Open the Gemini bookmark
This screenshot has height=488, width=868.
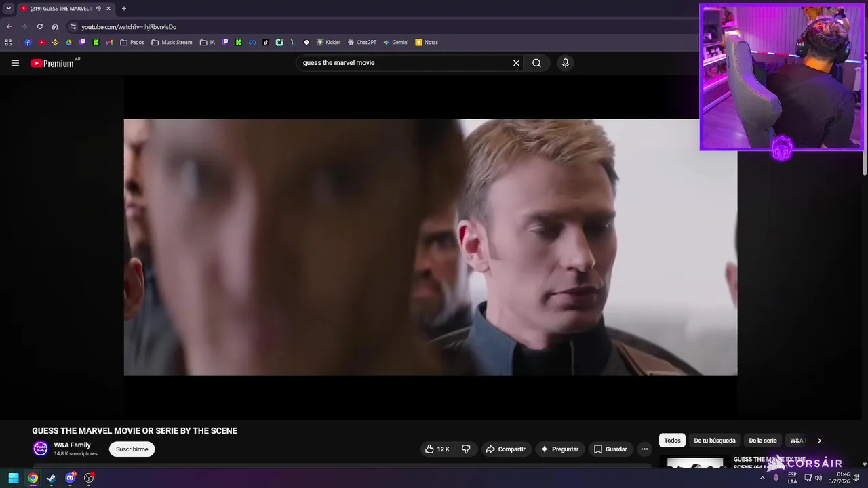(396, 42)
